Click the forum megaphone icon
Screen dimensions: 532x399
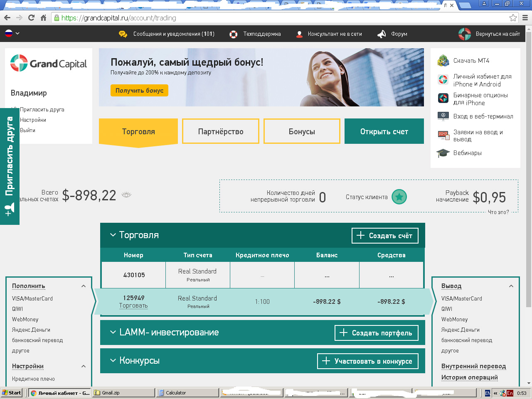coord(382,34)
